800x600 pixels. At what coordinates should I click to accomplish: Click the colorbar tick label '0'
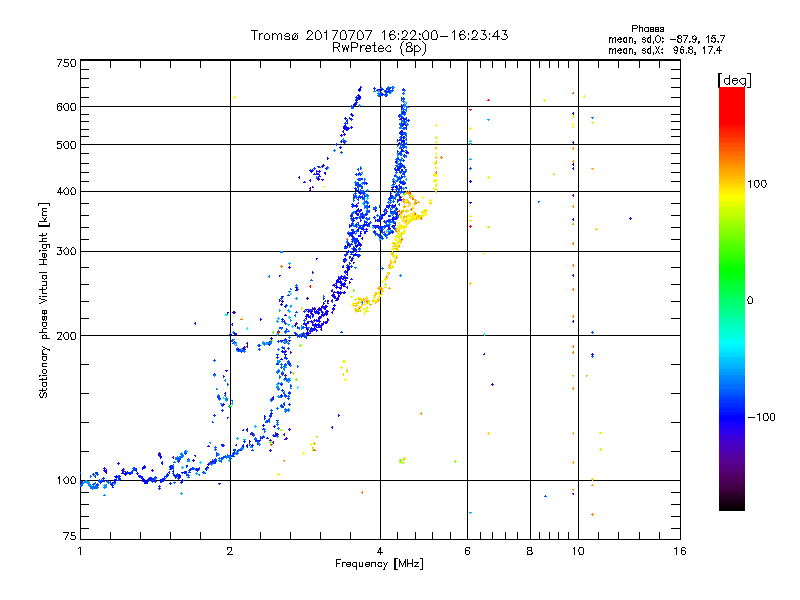coord(749,301)
